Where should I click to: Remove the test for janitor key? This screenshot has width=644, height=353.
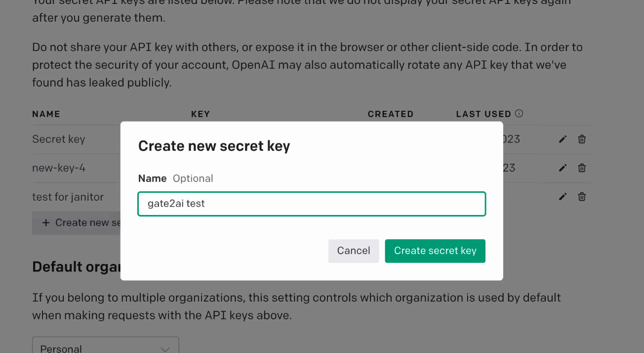[582, 197]
